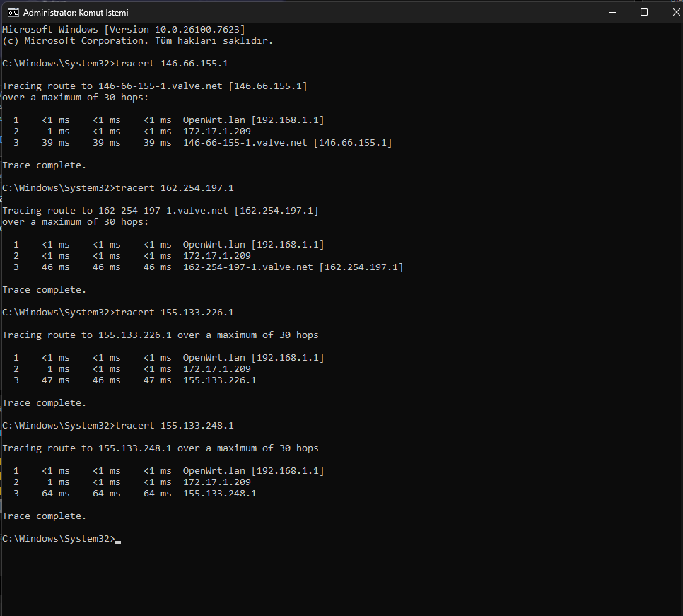The image size is (683, 616).
Task: Click the '64 ms' hop row for 155.133.248.1
Action: coord(134,494)
